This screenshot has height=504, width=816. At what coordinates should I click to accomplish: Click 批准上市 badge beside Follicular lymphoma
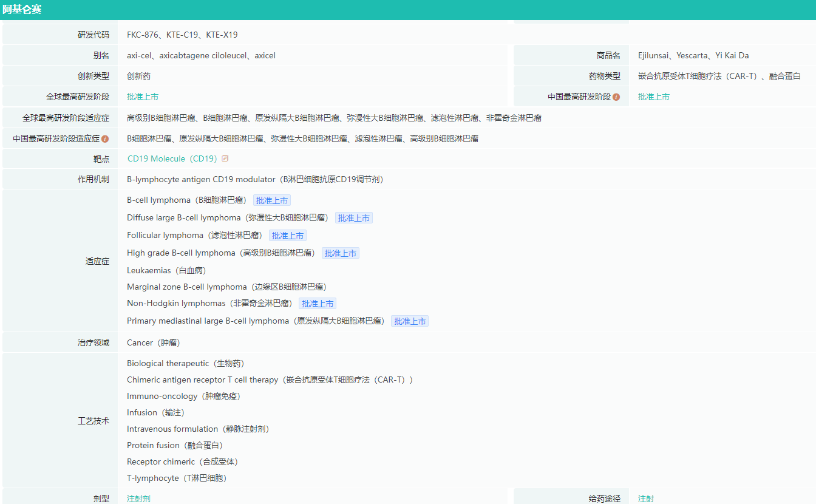288,236
